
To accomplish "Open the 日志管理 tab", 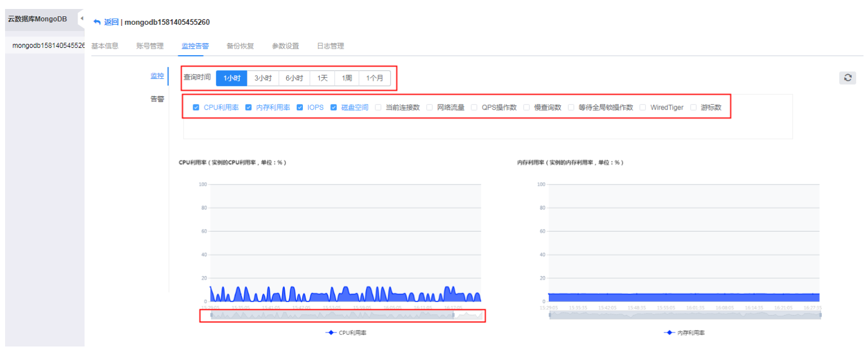I will pos(330,46).
